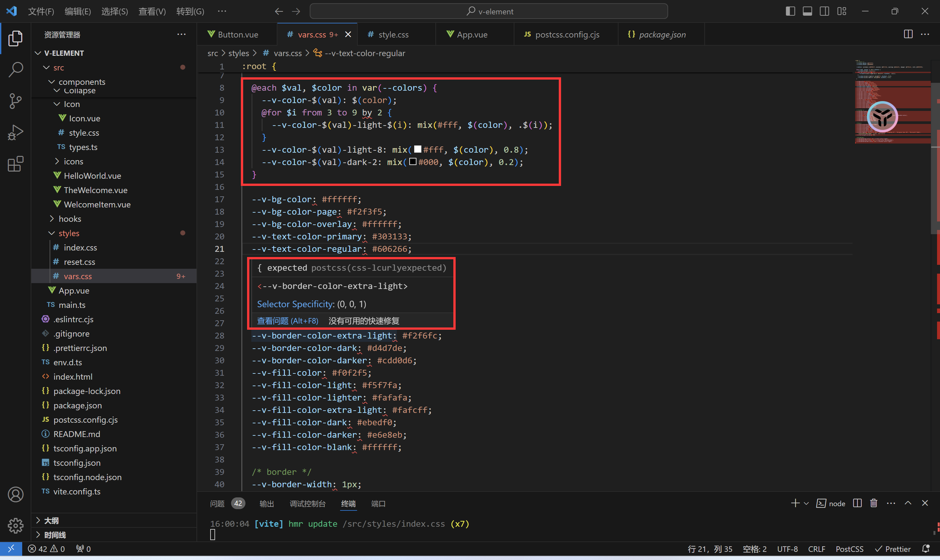Screen dimensions: 940x560
Task: Click the v-element command center search box
Action: click(489, 11)
